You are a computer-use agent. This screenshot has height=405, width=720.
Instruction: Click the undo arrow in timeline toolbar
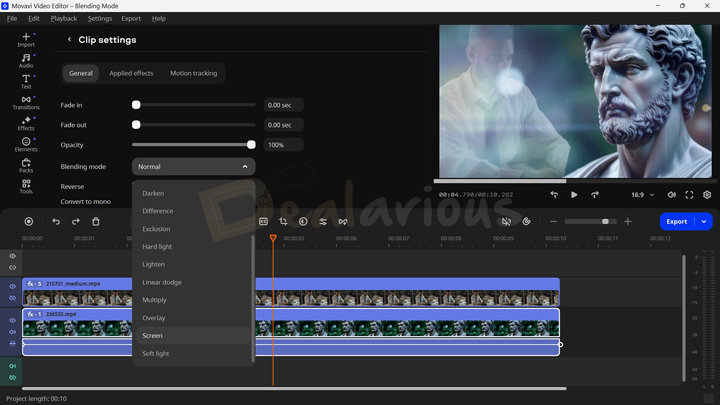[56, 221]
